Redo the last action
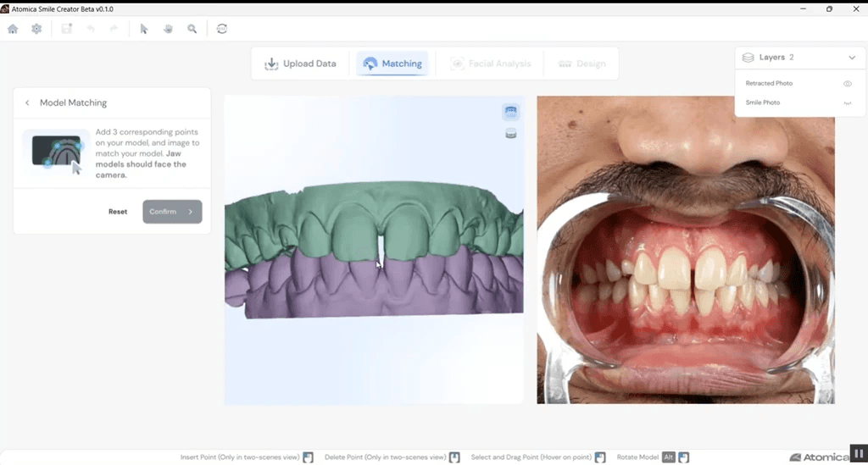The height and width of the screenshot is (465, 868). click(114, 29)
